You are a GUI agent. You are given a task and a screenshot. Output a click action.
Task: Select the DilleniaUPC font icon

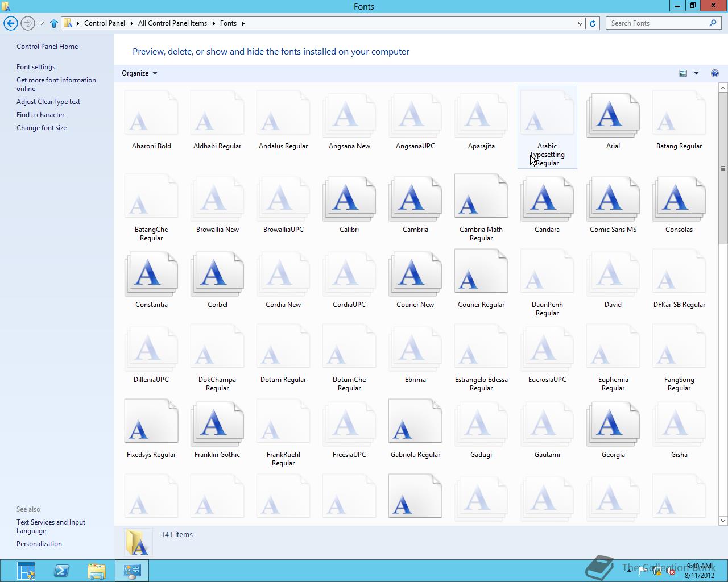pos(151,347)
